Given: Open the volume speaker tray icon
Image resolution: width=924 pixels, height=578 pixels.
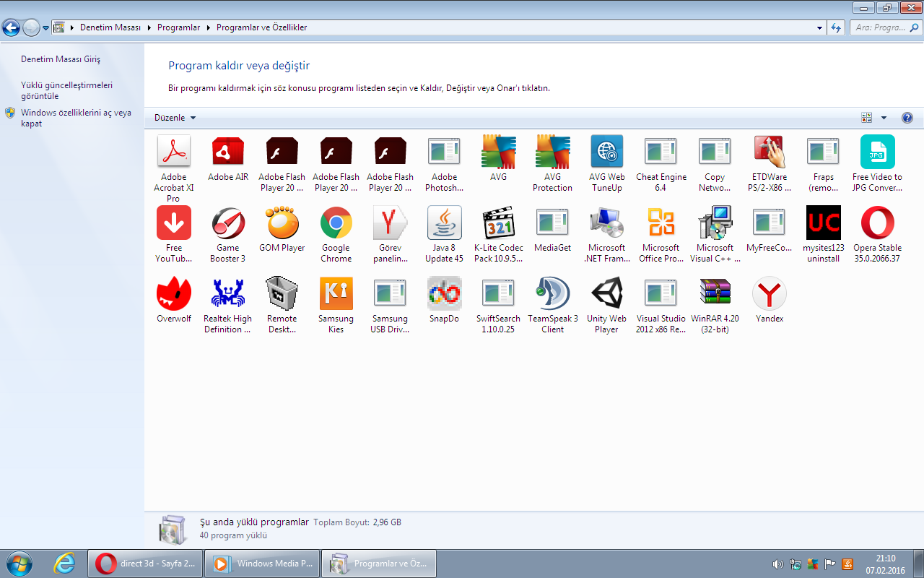Looking at the screenshot, I should [777, 564].
